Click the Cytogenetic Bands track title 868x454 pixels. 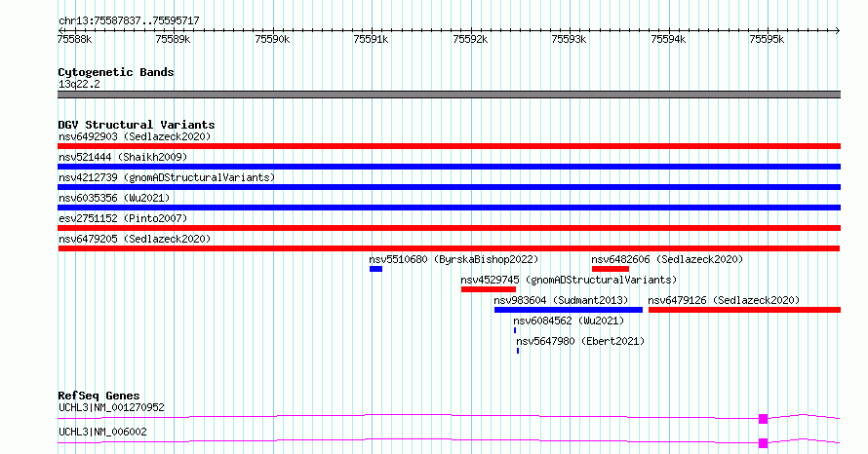tap(116, 72)
